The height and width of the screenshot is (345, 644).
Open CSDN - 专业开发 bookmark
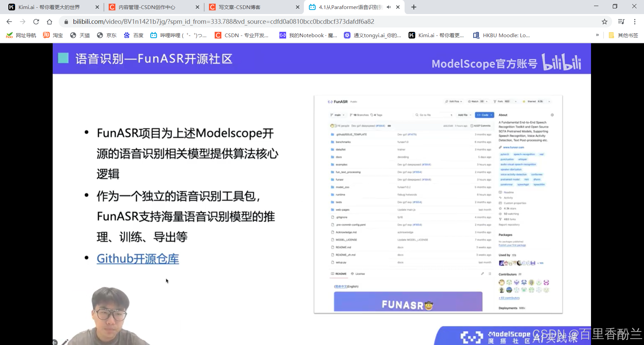[242, 35]
